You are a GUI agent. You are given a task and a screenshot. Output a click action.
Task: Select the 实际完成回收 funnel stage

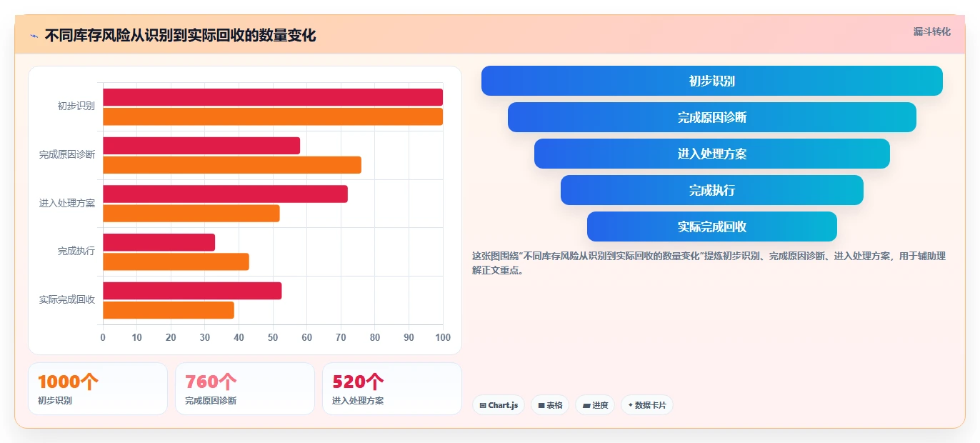pyautogui.click(x=711, y=227)
